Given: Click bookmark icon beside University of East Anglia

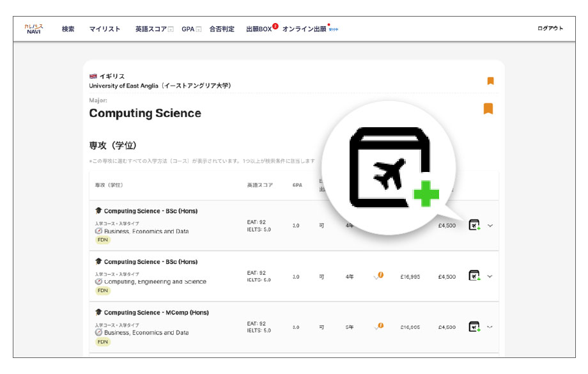Looking at the screenshot, I should 490,81.
